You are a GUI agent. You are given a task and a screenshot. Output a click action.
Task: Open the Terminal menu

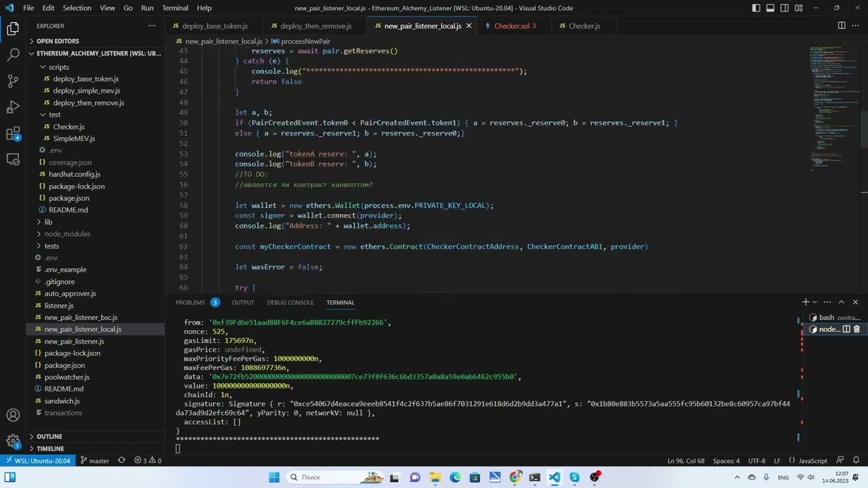point(175,8)
